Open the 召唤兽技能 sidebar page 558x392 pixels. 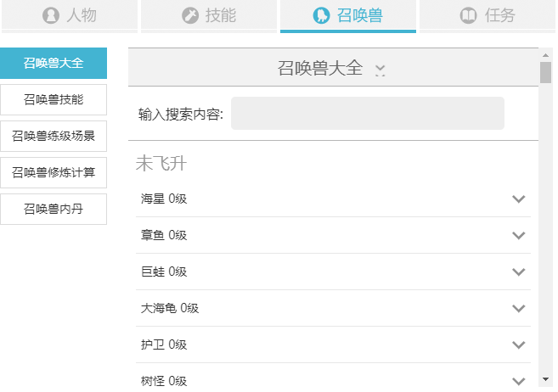(54, 99)
